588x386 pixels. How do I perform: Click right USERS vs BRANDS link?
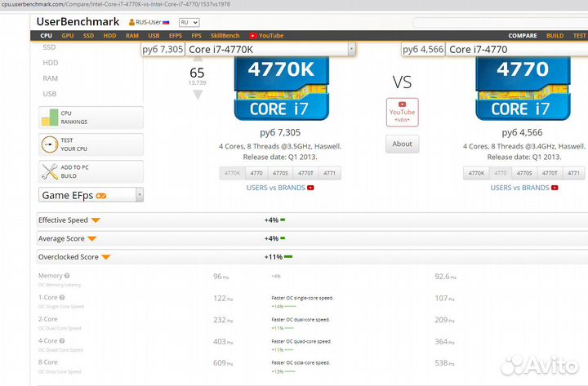pyautogui.click(x=519, y=188)
